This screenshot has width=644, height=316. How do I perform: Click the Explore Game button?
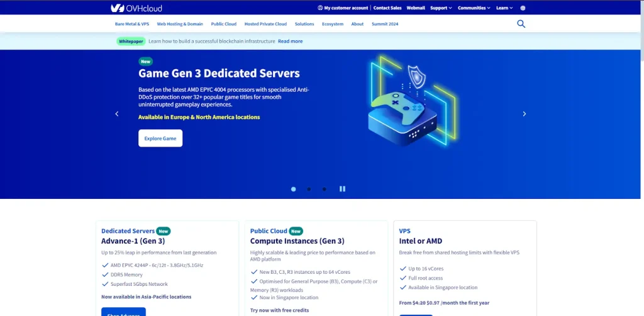click(160, 138)
